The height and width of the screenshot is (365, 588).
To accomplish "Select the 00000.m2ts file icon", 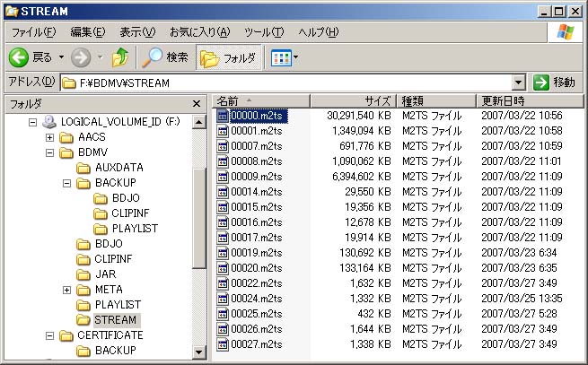I will [223, 116].
